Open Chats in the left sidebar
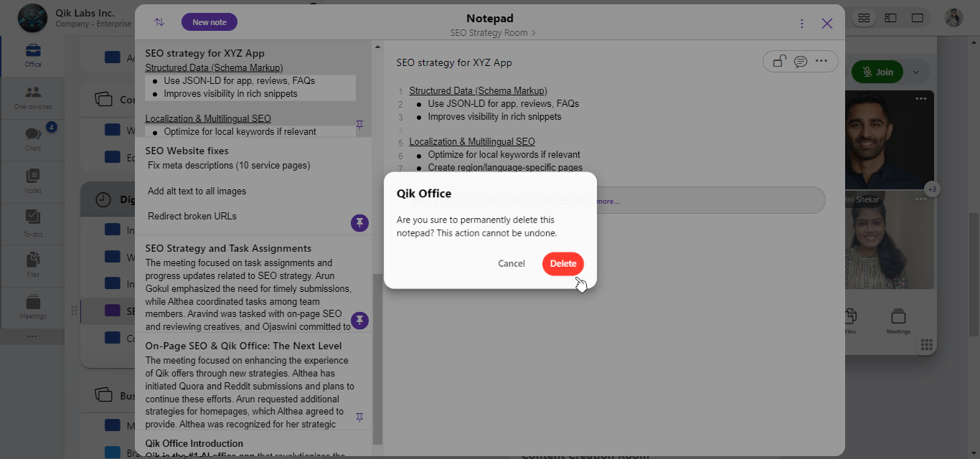 pos(33,138)
